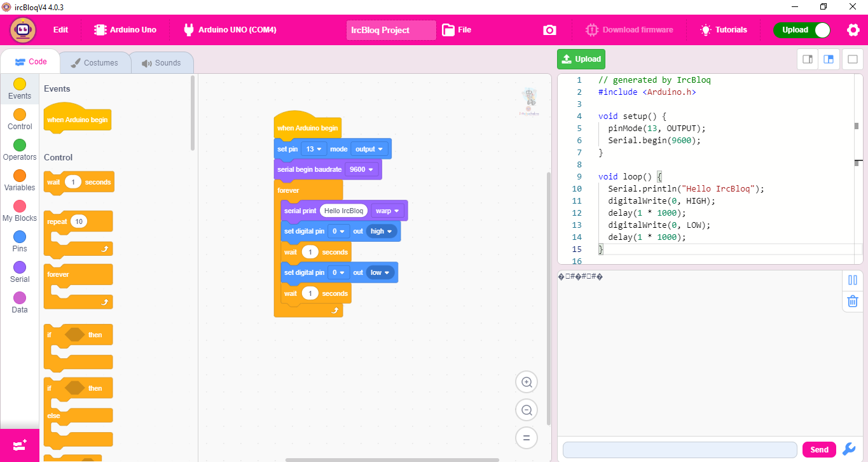Click the Arduino UNO (COM4) connection button
Screen dimensions: 868x462
point(230,30)
